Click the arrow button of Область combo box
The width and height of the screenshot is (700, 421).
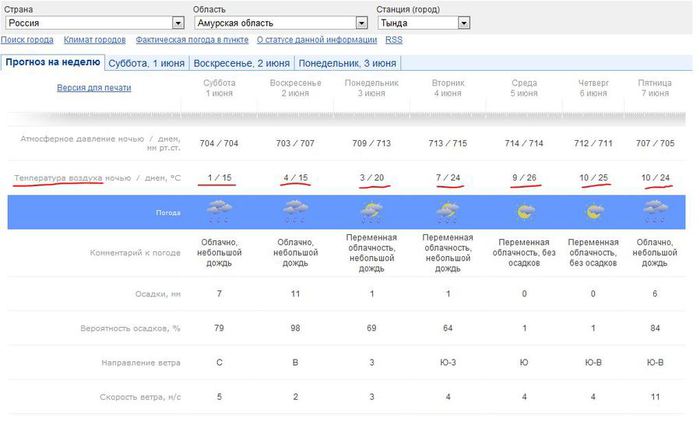click(x=362, y=23)
